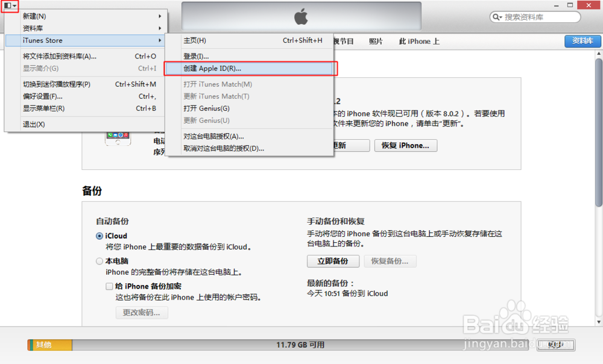Click the 手动备份和恢复 heading
Viewport: 603px width, 364px height.
coord(336,221)
